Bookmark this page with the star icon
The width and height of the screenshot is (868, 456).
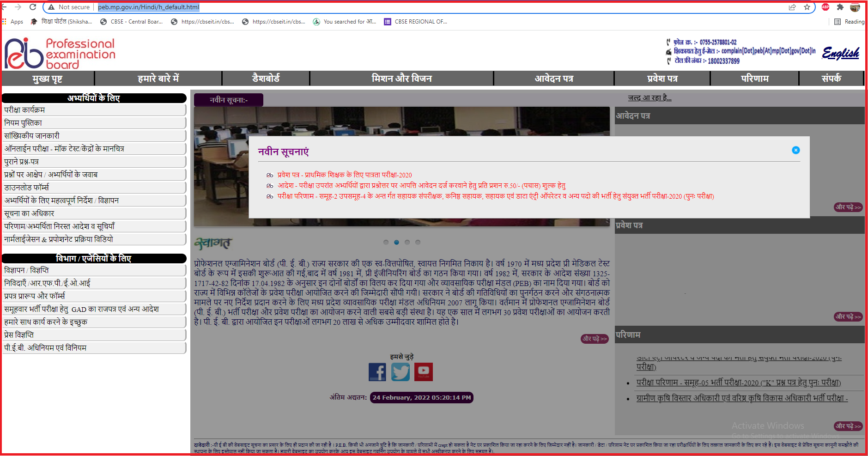(807, 7)
